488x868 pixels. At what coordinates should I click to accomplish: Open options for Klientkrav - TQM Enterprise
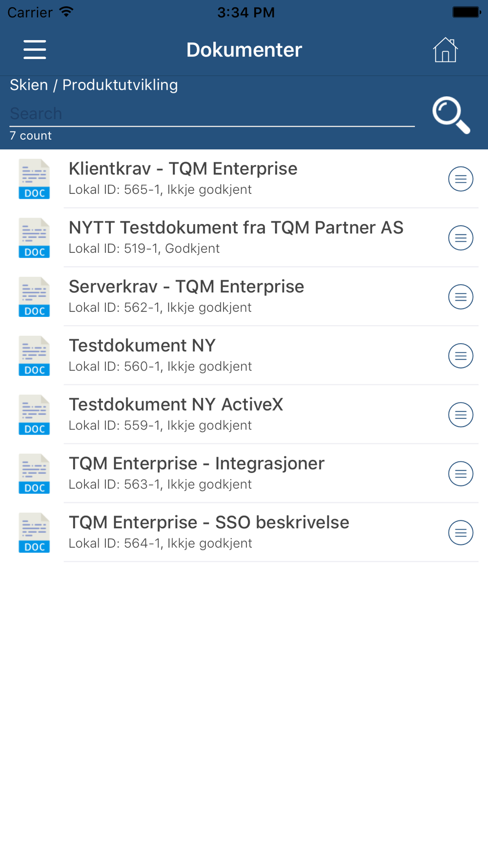point(461,179)
